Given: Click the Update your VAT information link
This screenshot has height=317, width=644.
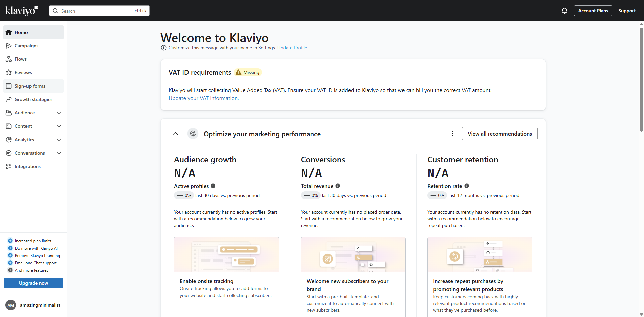Looking at the screenshot, I should (x=203, y=98).
